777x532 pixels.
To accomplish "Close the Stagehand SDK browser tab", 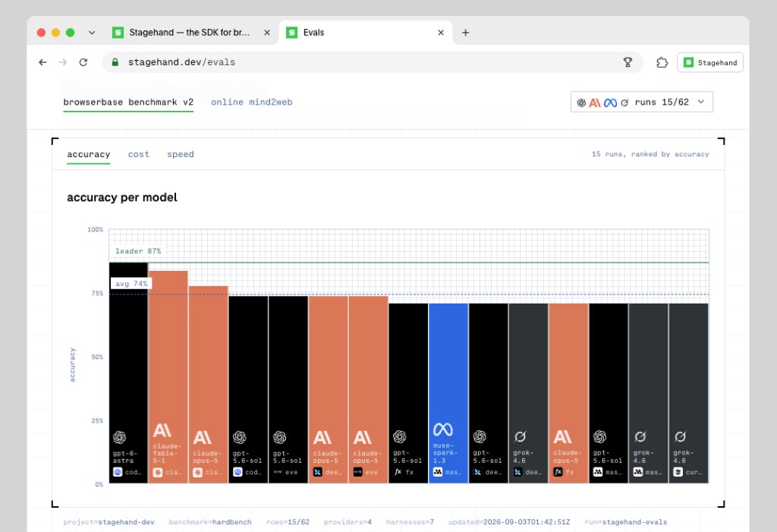I will coord(267,33).
